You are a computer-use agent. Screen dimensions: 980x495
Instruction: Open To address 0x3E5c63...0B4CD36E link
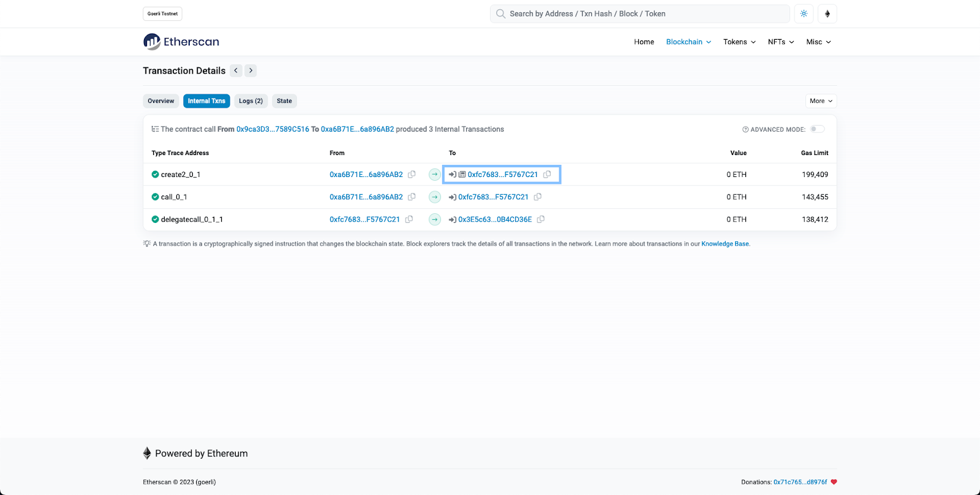tap(495, 219)
